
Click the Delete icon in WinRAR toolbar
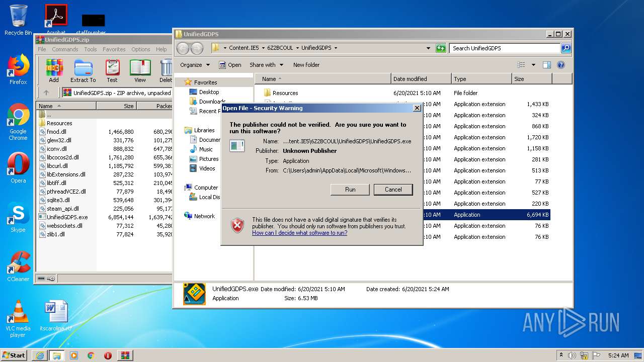[166, 70]
